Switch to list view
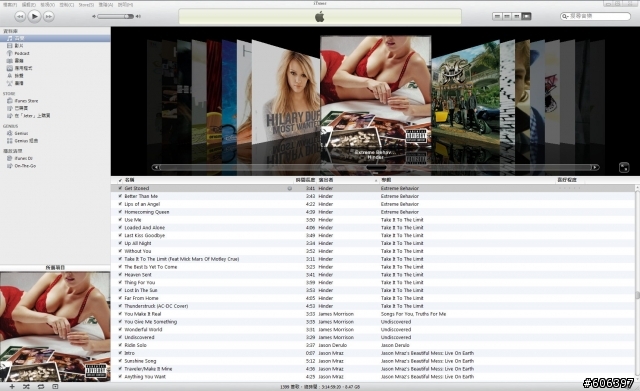The image size is (640, 391). pos(497,16)
